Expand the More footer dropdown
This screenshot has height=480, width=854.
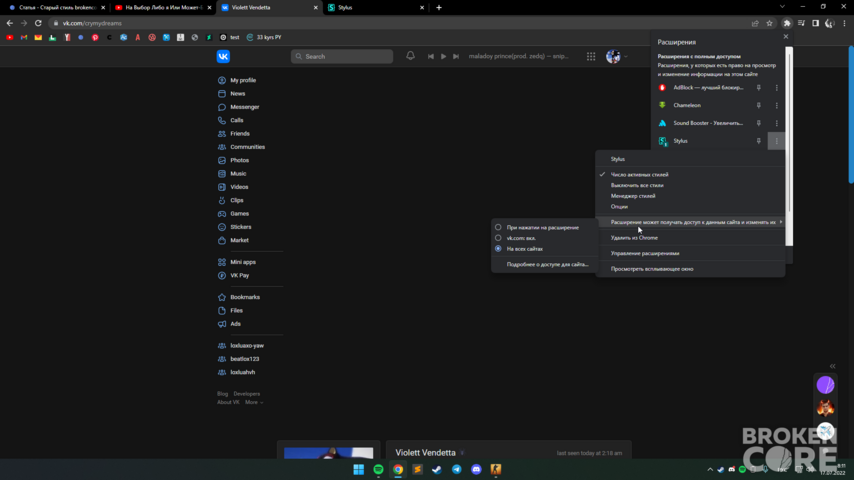pos(254,402)
